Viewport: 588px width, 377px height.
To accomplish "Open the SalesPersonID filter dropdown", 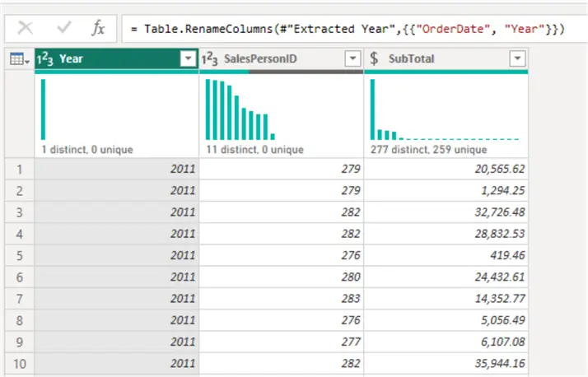I will (352, 58).
